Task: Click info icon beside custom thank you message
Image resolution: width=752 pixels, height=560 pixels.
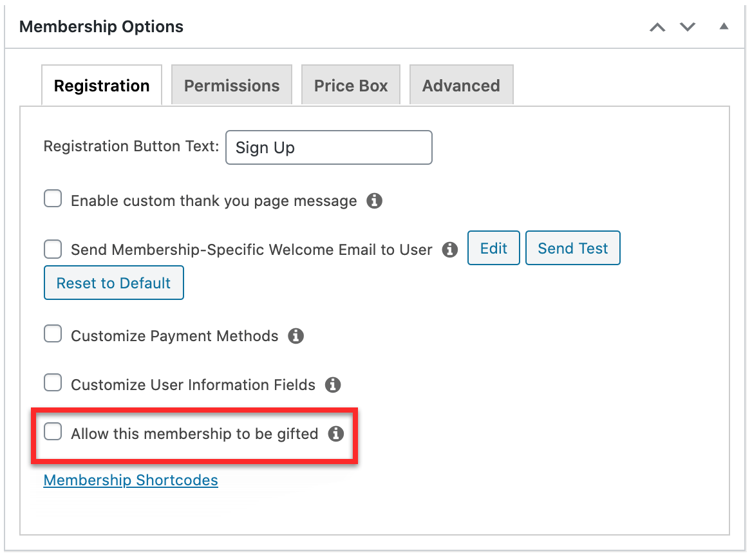Action: click(374, 201)
